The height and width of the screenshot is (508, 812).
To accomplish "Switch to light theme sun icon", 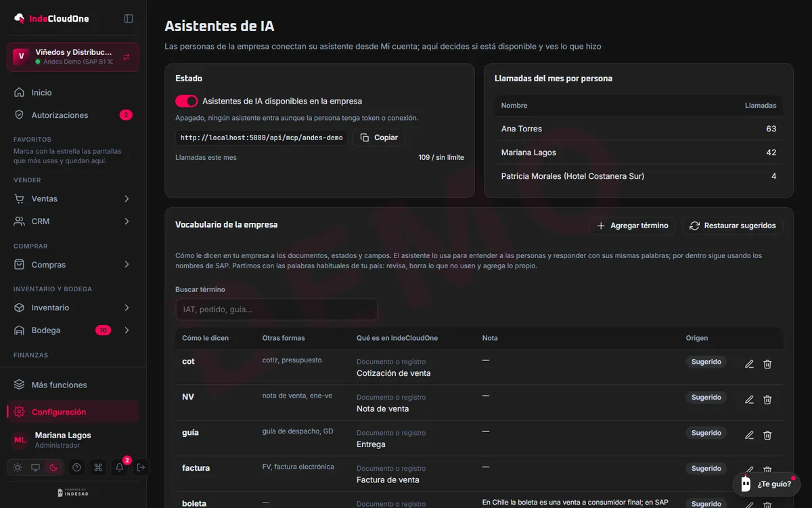I will tap(18, 467).
